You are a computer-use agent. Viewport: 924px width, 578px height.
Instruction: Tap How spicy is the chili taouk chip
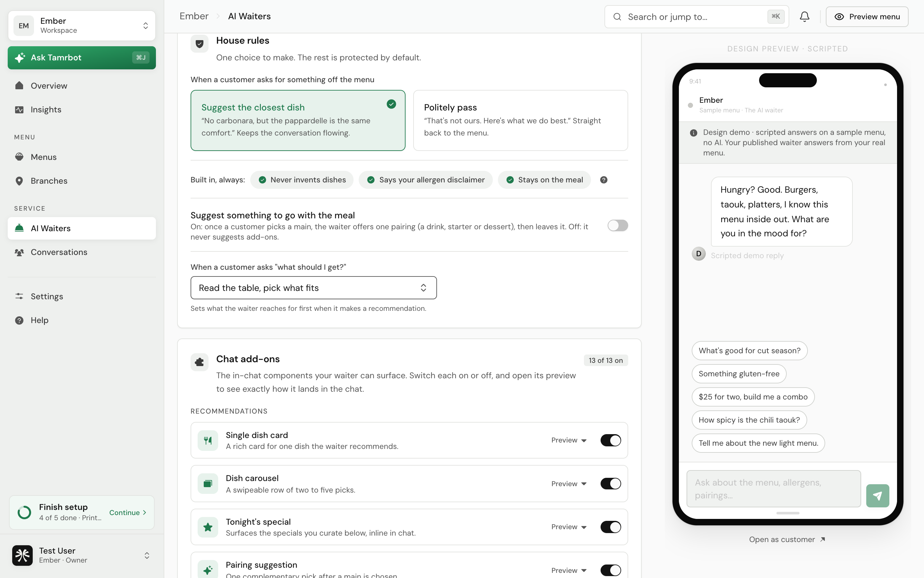[x=749, y=420]
